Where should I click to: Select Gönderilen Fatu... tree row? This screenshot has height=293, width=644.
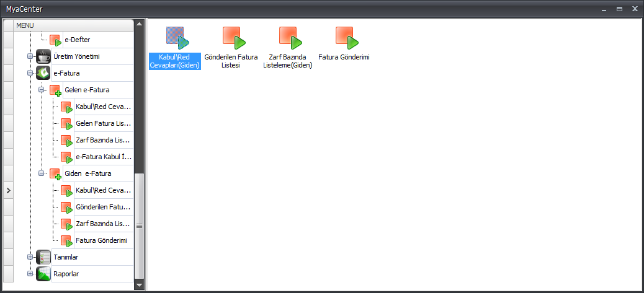[104, 208]
